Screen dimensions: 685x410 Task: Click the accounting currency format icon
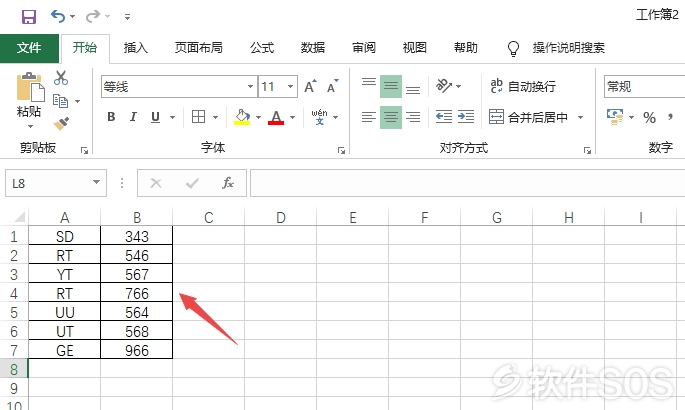click(615, 117)
